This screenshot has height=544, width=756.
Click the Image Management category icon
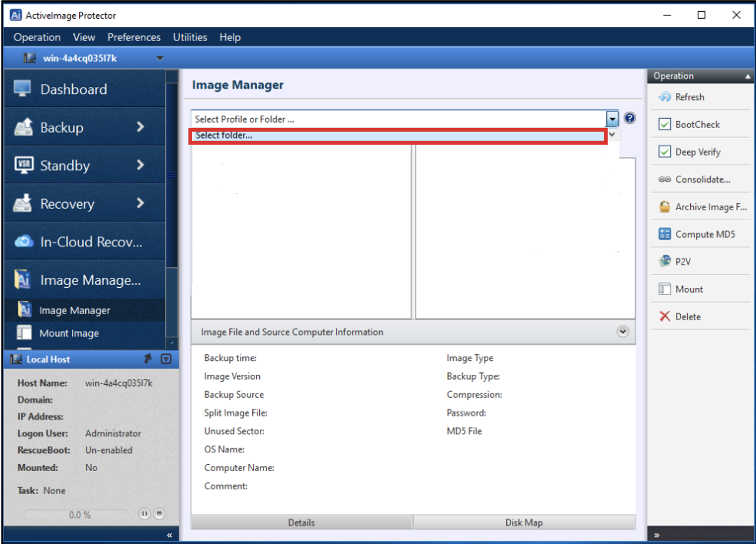pos(23,280)
